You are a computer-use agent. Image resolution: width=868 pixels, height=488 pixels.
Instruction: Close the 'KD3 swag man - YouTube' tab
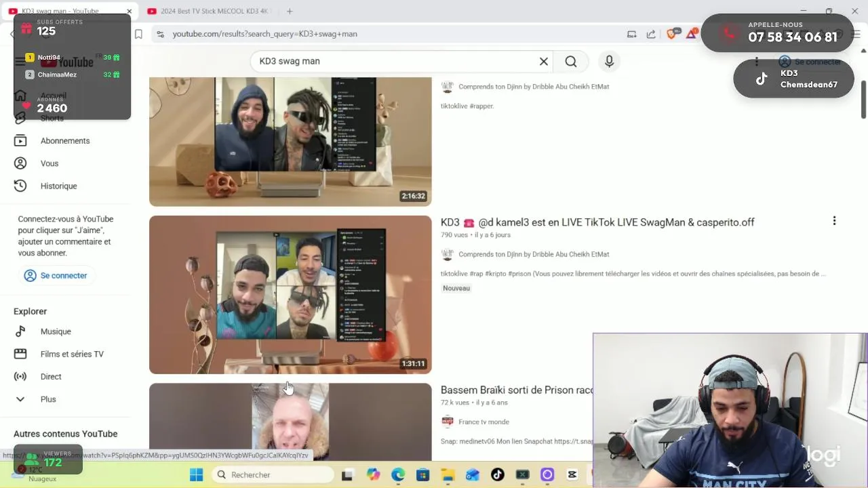pyautogui.click(x=129, y=11)
